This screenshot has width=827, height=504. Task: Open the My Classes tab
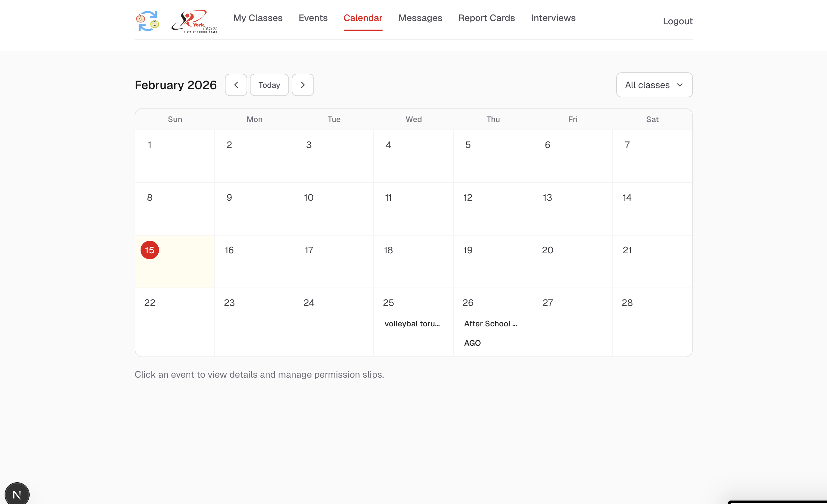tap(257, 18)
